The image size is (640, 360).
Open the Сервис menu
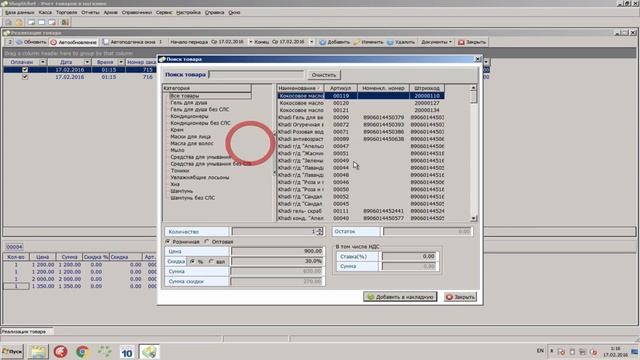[164, 13]
